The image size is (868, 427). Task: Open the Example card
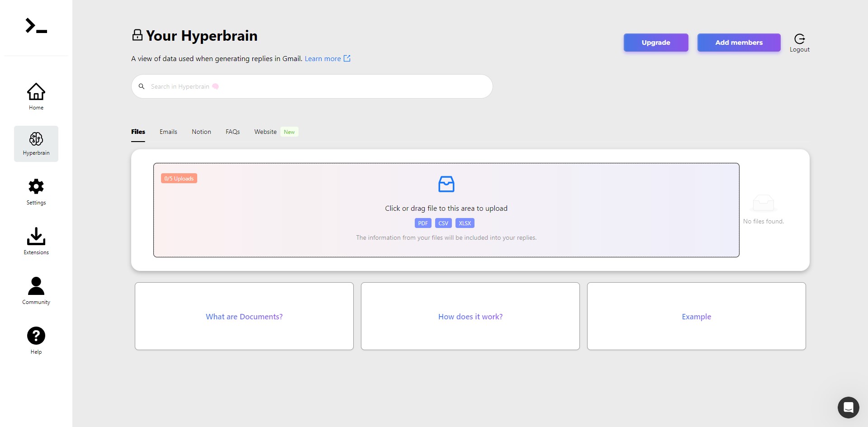point(697,316)
